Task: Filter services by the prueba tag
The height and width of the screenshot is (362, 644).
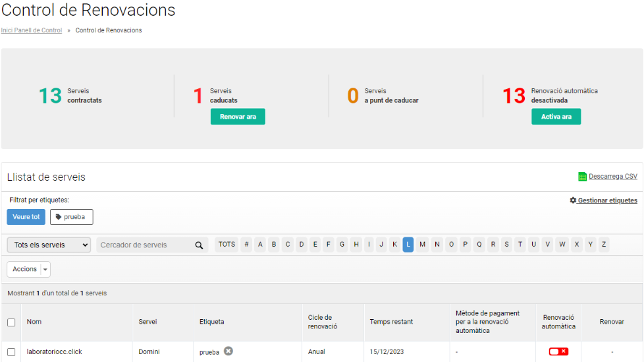Action: [72, 217]
